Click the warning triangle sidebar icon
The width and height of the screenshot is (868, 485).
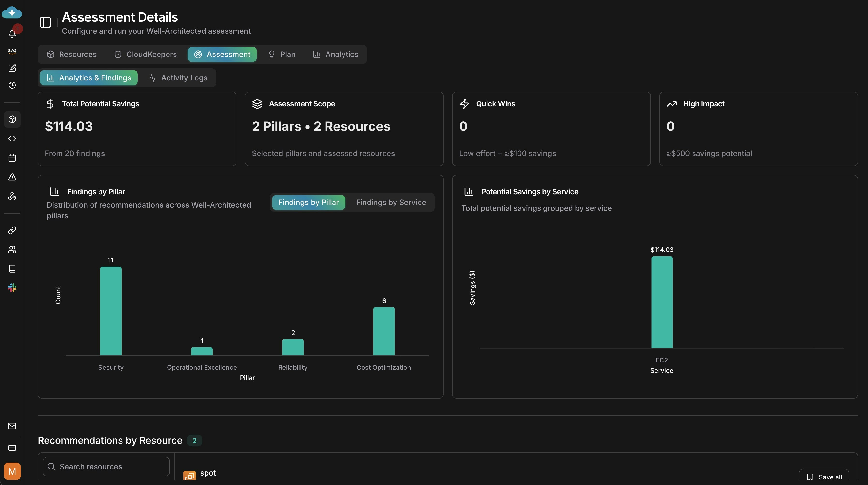coord(12,177)
